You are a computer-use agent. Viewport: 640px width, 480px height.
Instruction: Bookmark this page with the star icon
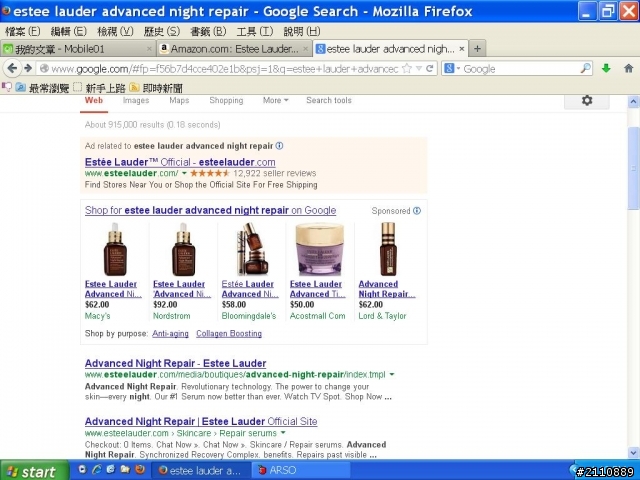407,69
